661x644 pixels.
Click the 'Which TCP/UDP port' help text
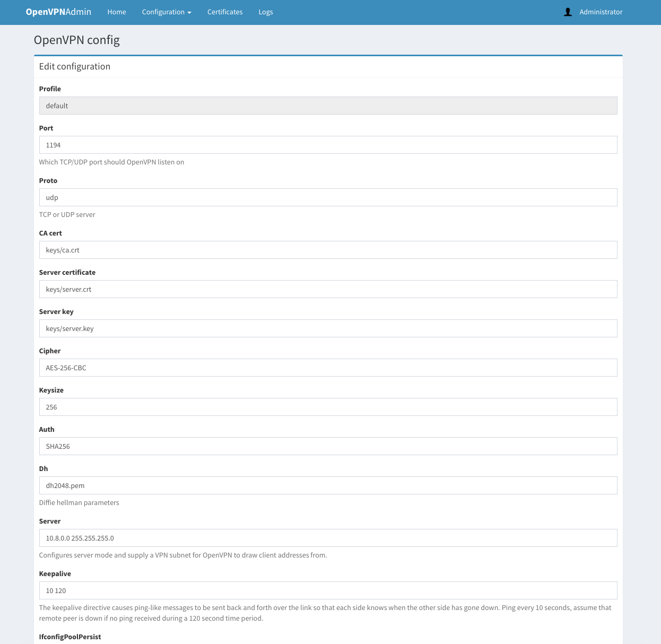tap(111, 162)
